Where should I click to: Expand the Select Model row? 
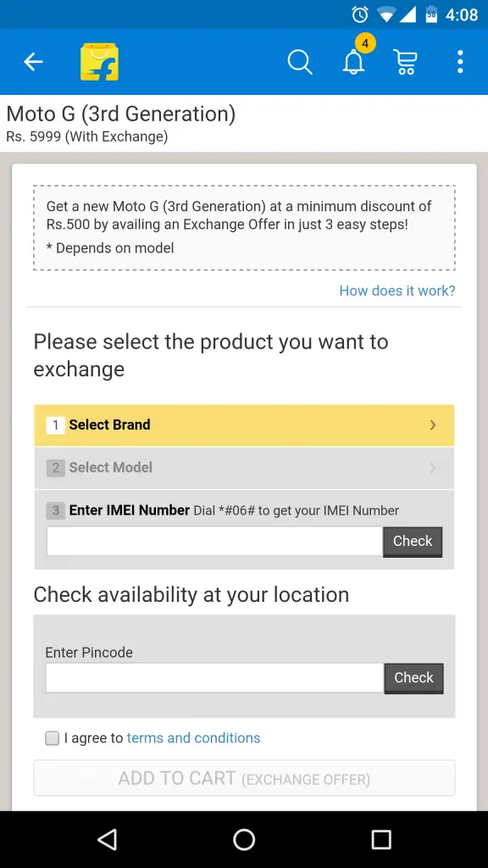(244, 468)
